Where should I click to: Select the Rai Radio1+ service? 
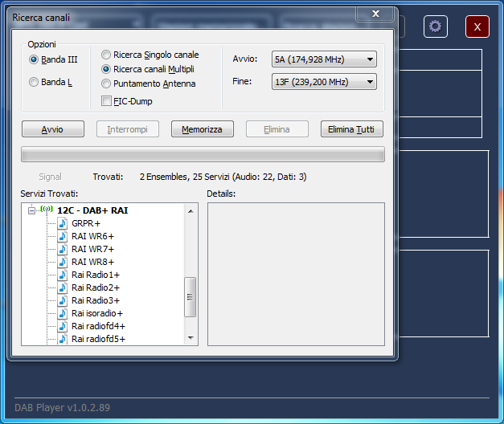pos(96,275)
